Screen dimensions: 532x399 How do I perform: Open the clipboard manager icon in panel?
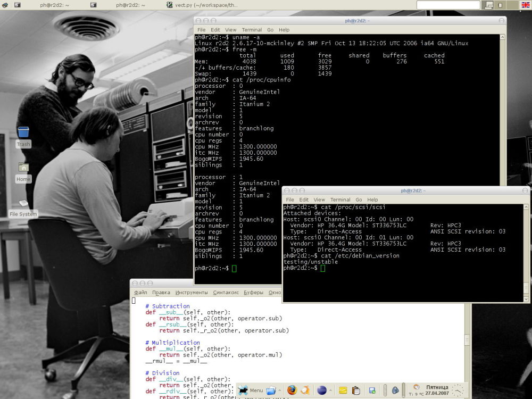pyautogui.click(x=356, y=390)
